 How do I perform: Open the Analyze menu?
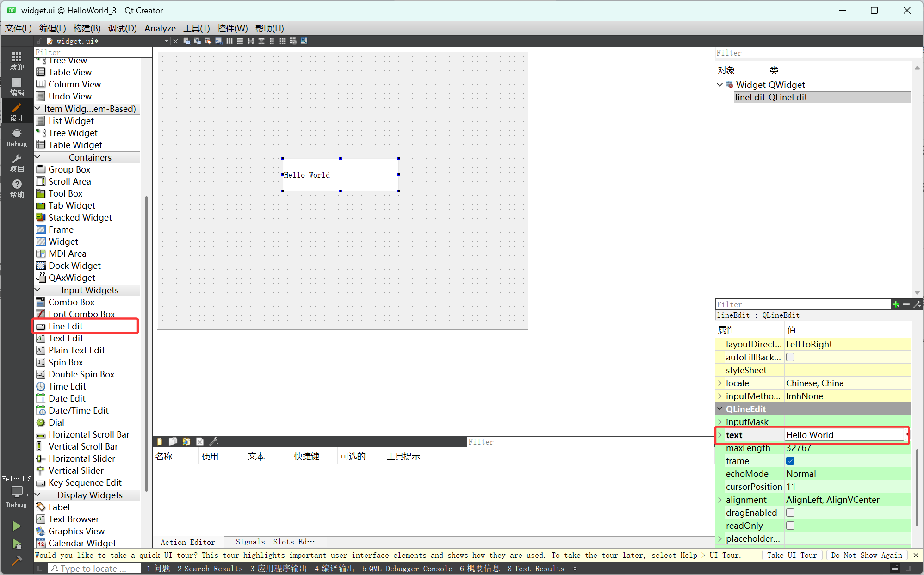(160, 28)
